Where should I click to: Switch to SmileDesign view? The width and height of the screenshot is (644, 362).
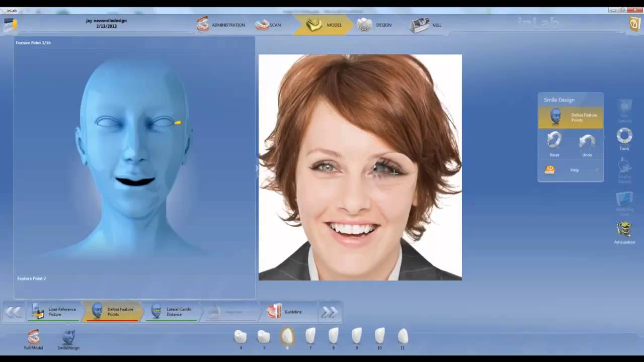tap(68, 340)
